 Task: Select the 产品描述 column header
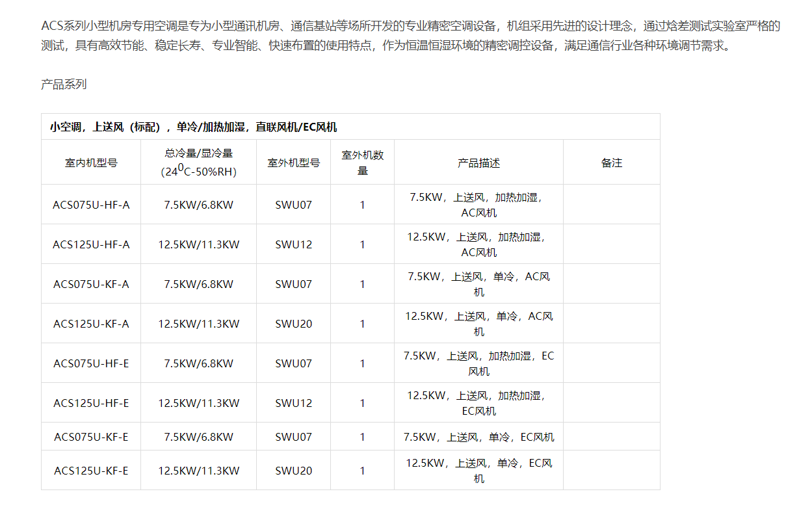[x=478, y=163]
